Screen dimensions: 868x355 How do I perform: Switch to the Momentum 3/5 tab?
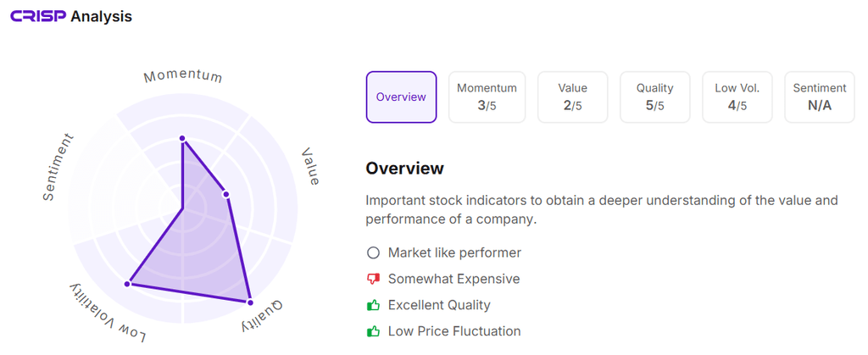(487, 97)
